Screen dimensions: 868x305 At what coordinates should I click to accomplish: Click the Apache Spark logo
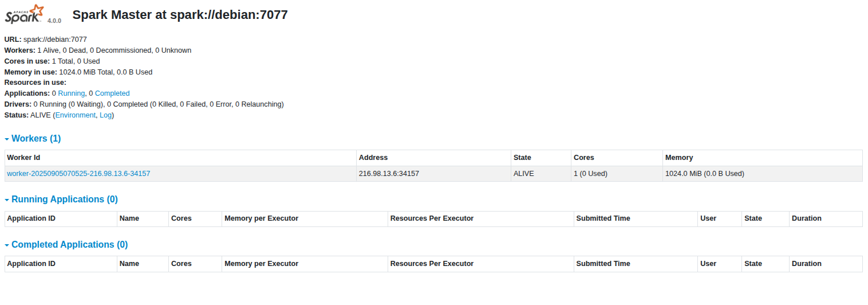[x=25, y=14]
